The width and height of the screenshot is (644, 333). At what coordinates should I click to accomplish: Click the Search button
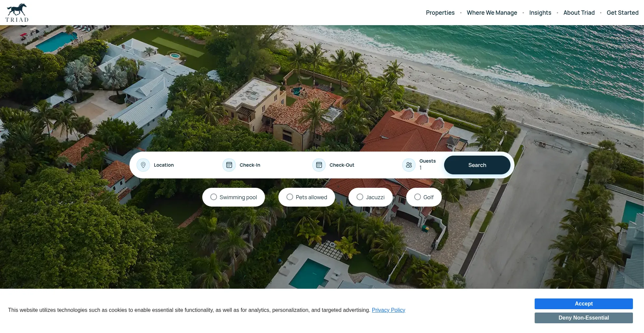coord(477,165)
